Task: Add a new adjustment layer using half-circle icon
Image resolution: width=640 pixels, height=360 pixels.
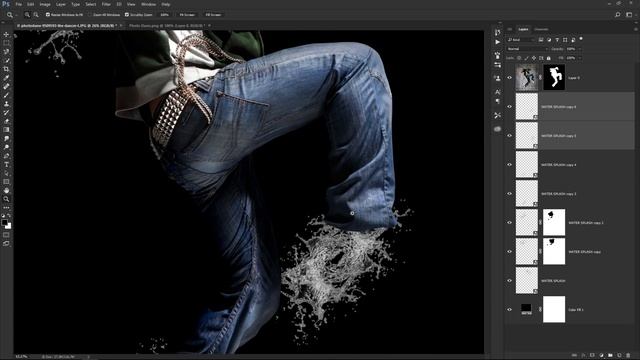Action: pos(601,356)
